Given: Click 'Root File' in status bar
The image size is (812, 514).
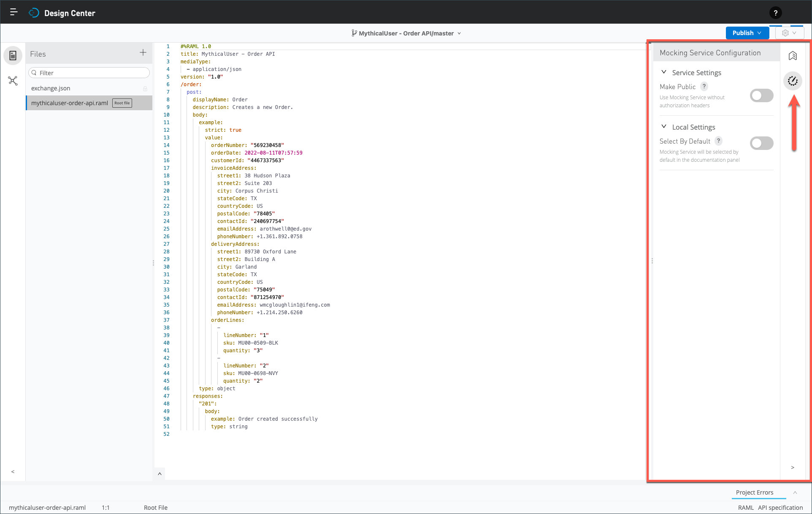Looking at the screenshot, I should pyautogui.click(x=156, y=508).
